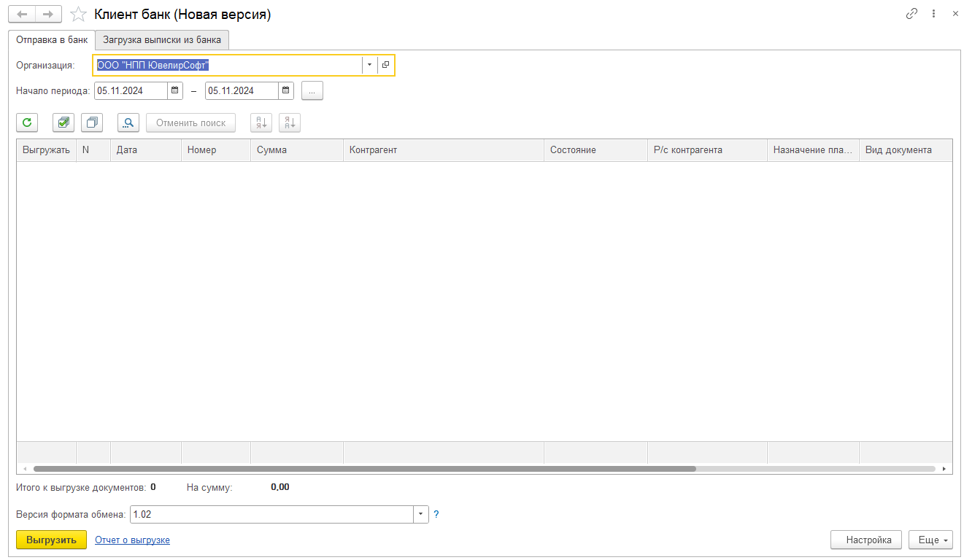This screenshot has height=560, width=964.
Task: Show help for the exchange format version
Action: click(x=436, y=514)
